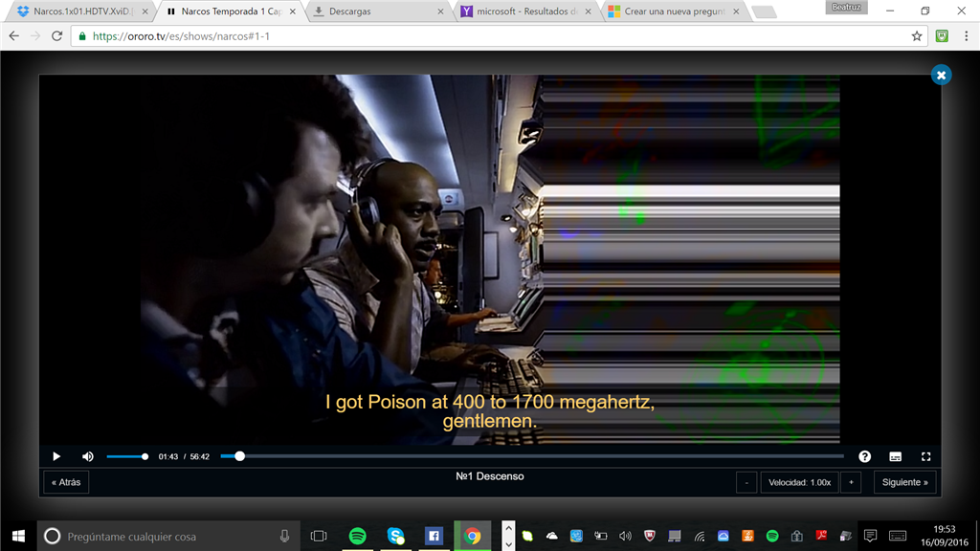Open OneDrive cloud tray icon
Screen dimensions: 980x551
(x=552, y=536)
